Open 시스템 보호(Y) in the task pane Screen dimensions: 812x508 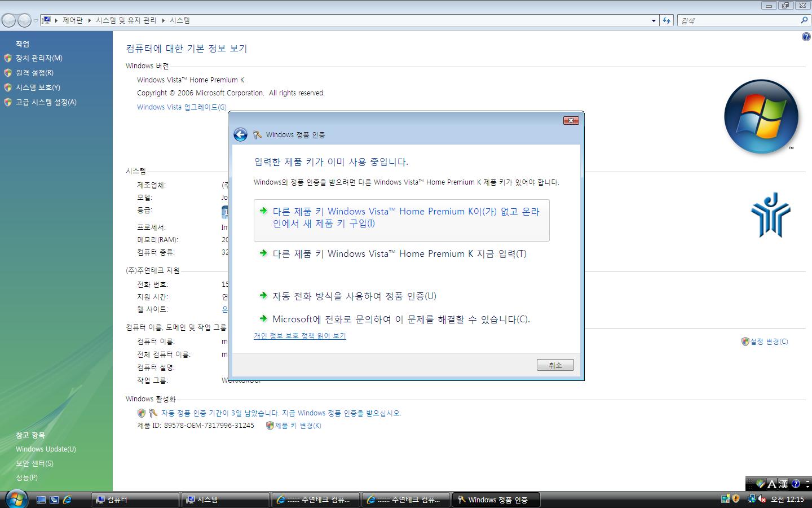(38, 87)
